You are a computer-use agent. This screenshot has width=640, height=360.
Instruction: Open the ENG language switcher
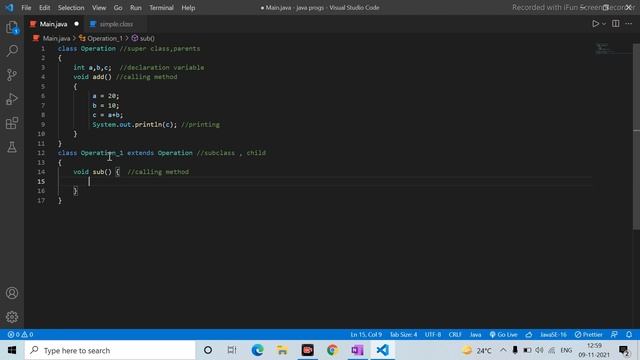pos(566,350)
